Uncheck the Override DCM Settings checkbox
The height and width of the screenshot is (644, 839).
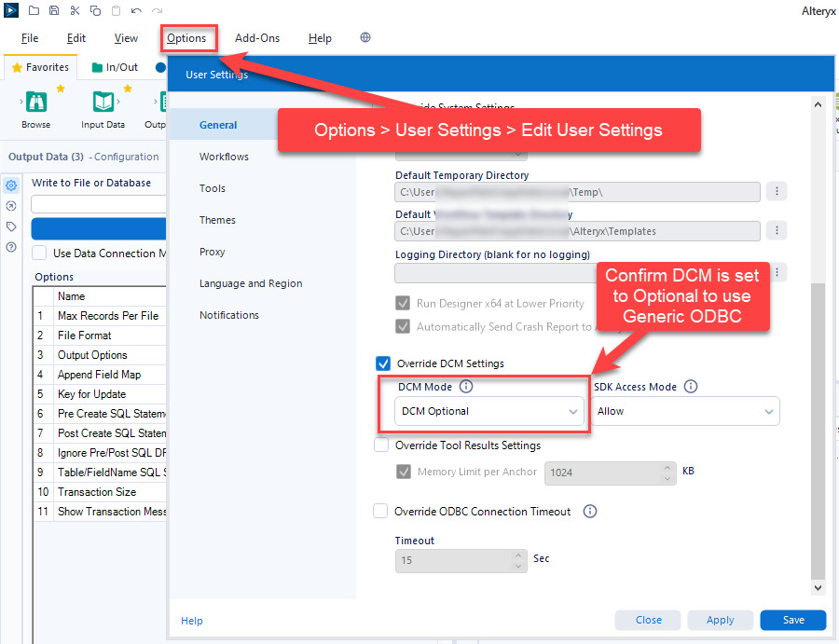[383, 363]
